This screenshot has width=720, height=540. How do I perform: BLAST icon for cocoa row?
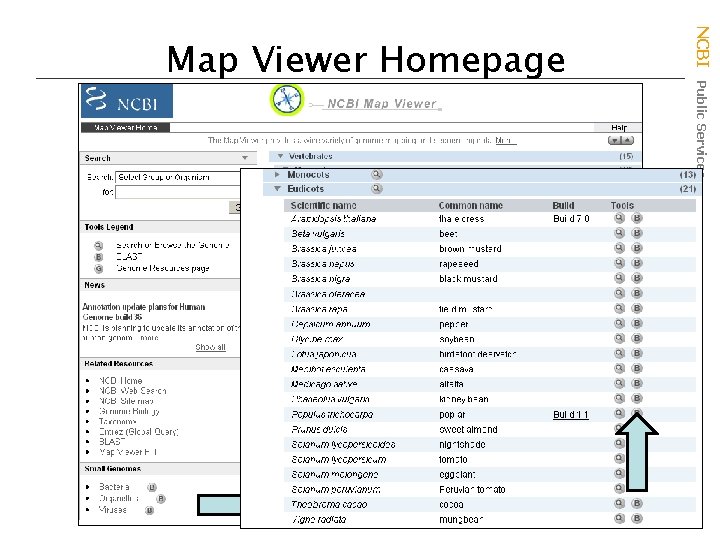tap(637, 503)
